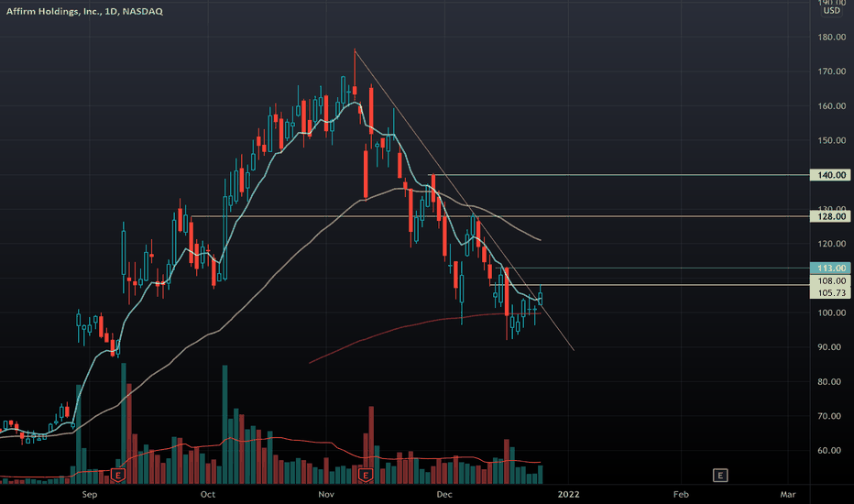Click the Dec date axis label
Screen dimensions: 854x504
pyautogui.click(x=443, y=494)
